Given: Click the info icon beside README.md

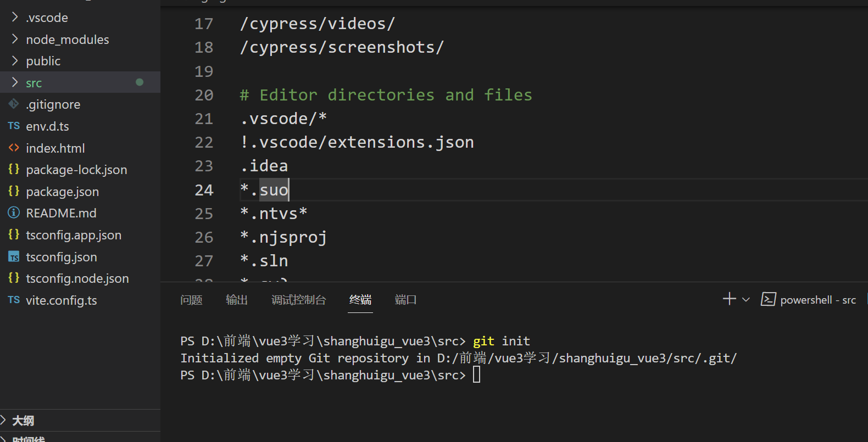Looking at the screenshot, I should 14,213.
